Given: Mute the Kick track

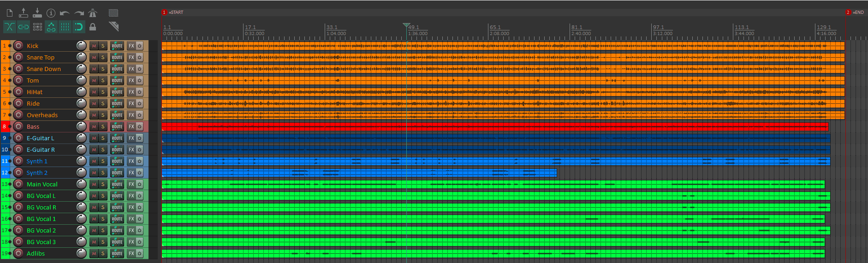Looking at the screenshot, I should click(x=94, y=46).
